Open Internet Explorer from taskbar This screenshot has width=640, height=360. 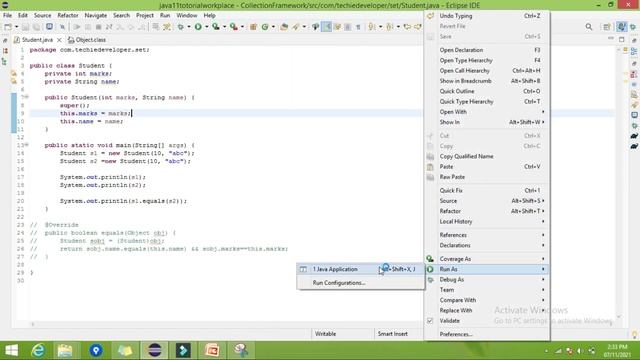[x=38, y=350]
